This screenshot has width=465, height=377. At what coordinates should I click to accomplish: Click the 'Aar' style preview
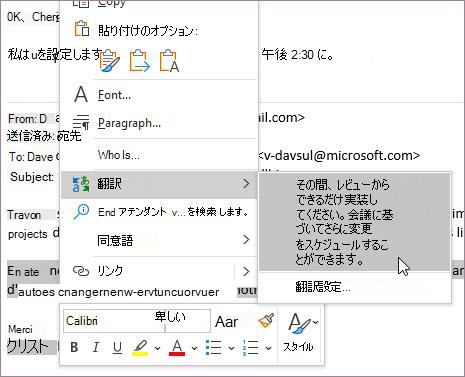click(226, 322)
